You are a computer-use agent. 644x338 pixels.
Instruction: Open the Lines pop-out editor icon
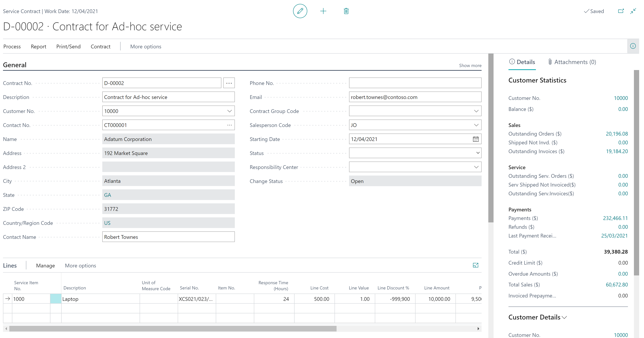(x=475, y=265)
